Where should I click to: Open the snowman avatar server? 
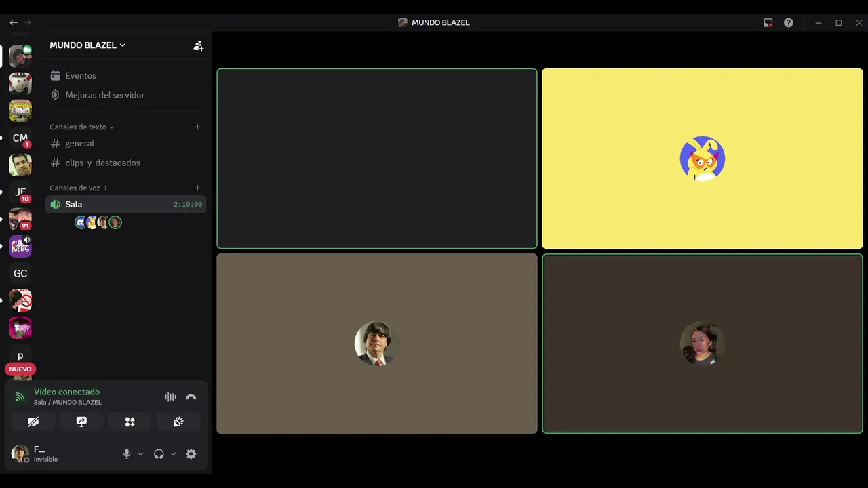pyautogui.click(x=20, y=83)
